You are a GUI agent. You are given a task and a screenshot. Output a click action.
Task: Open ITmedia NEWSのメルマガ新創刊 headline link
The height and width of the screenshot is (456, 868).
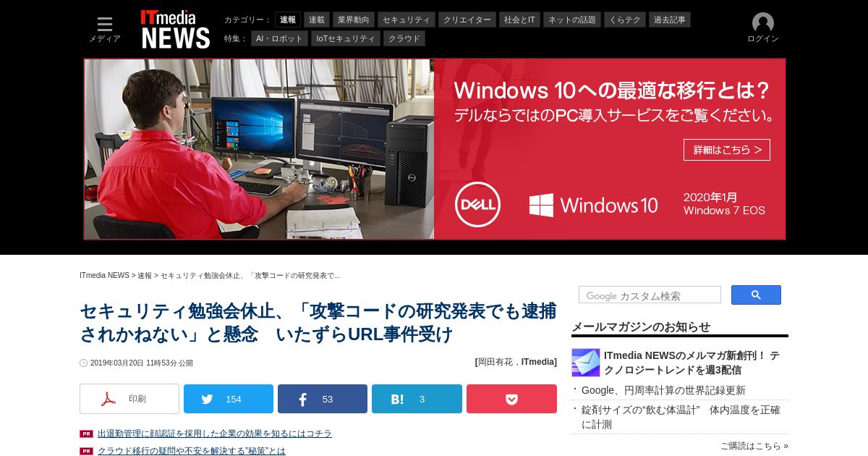pos(692,363)
